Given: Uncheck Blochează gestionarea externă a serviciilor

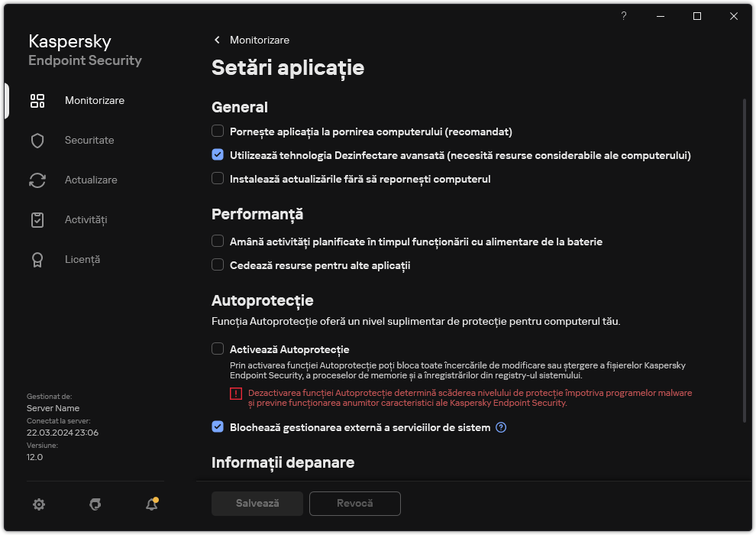Looking at the screenshot, I should (218, 427).
